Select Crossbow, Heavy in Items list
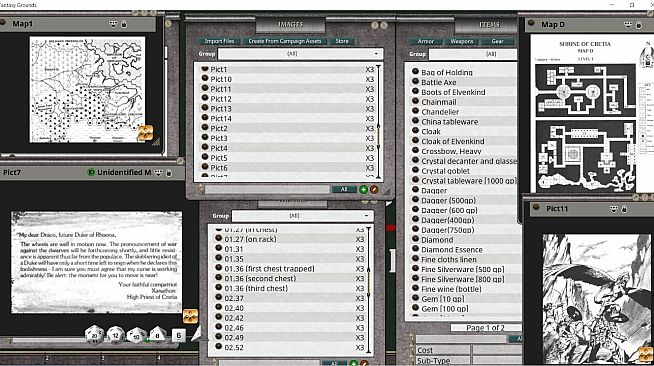This screenshot has height=366, width=654. coord(451,151)
